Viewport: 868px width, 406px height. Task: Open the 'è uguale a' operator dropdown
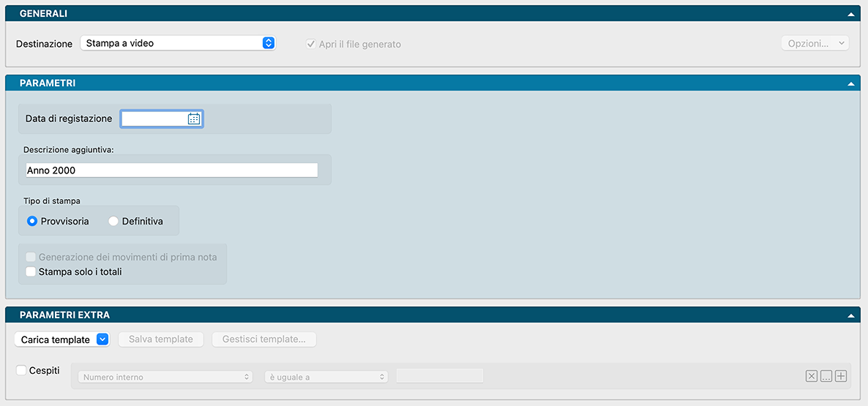[326, 377]
